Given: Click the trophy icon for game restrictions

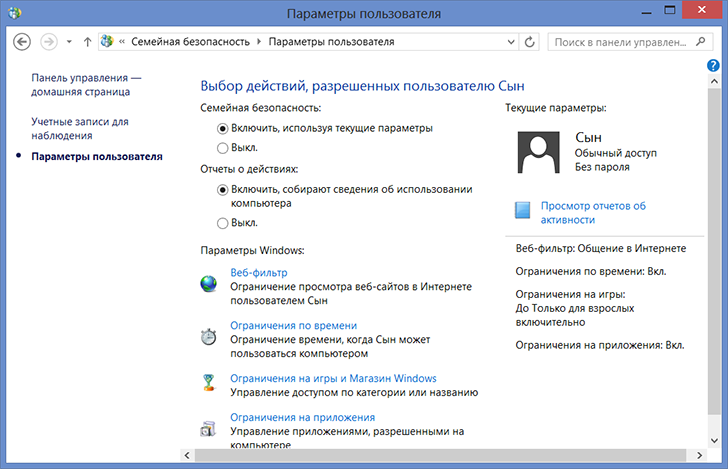Looking at the screenshot, I should [x=208, y=383].
